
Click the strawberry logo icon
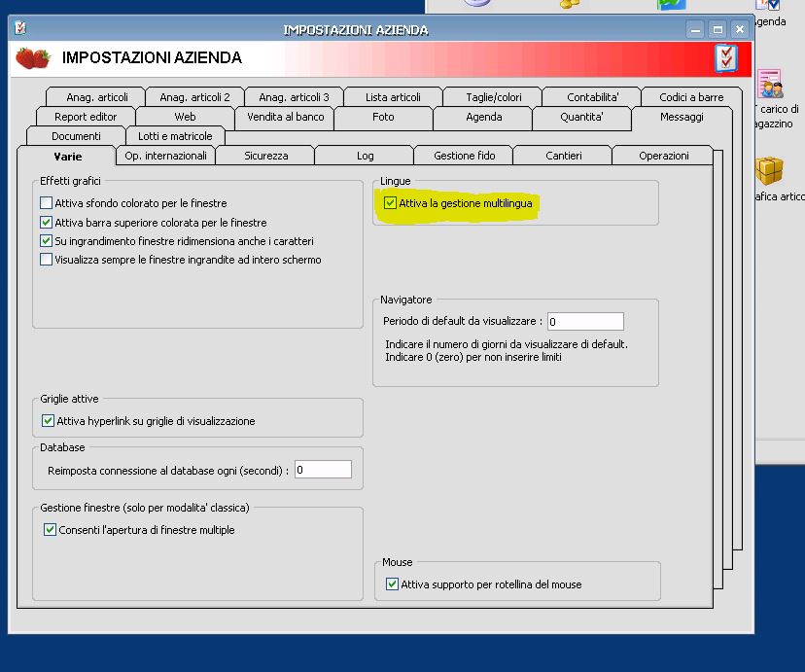pyautogui.click(x=33, y=58)
